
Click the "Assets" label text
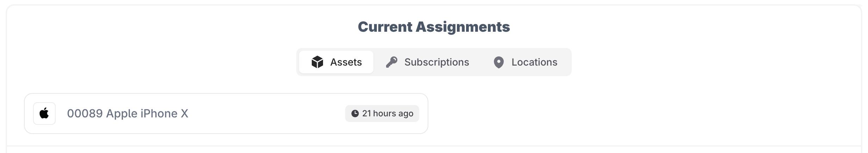(346, 62)
